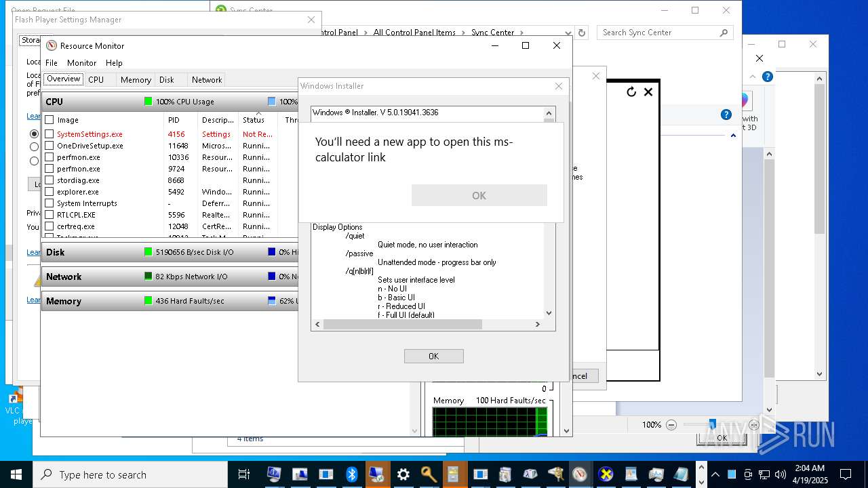Click the help icon beside the ribbon collapse arrow
The image size is (868, 488).
[x=767, y=77]
